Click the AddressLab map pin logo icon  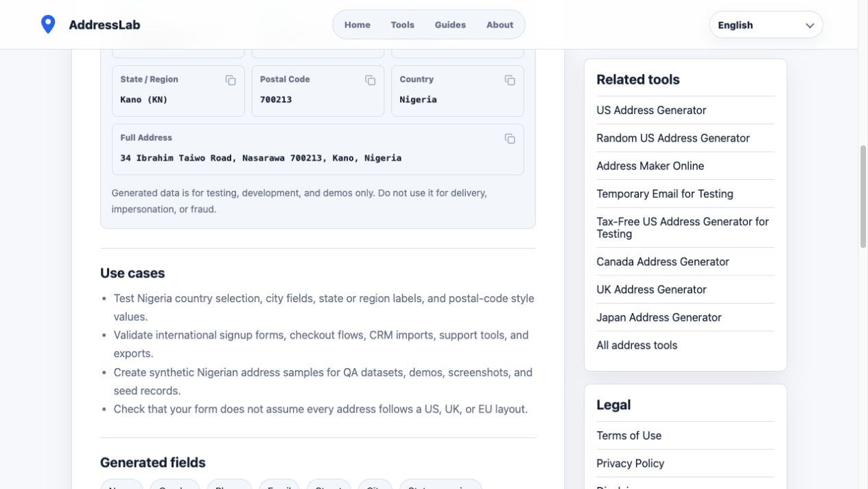(x=48, y=25)
